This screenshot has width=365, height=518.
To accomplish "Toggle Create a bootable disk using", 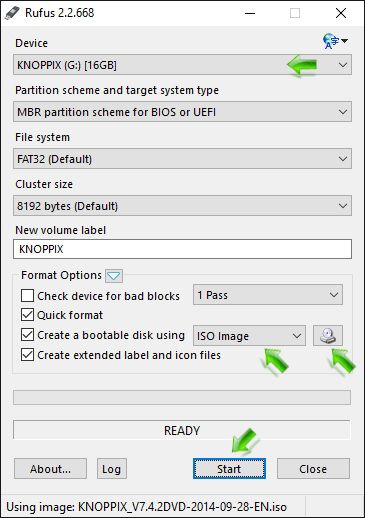I will point(27,335).
